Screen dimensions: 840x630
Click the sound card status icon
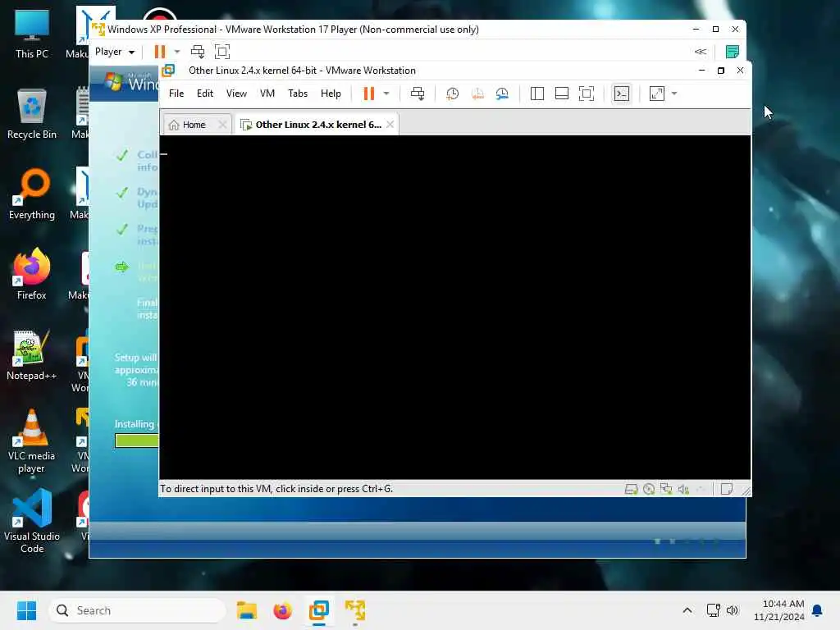pos(683,489)
